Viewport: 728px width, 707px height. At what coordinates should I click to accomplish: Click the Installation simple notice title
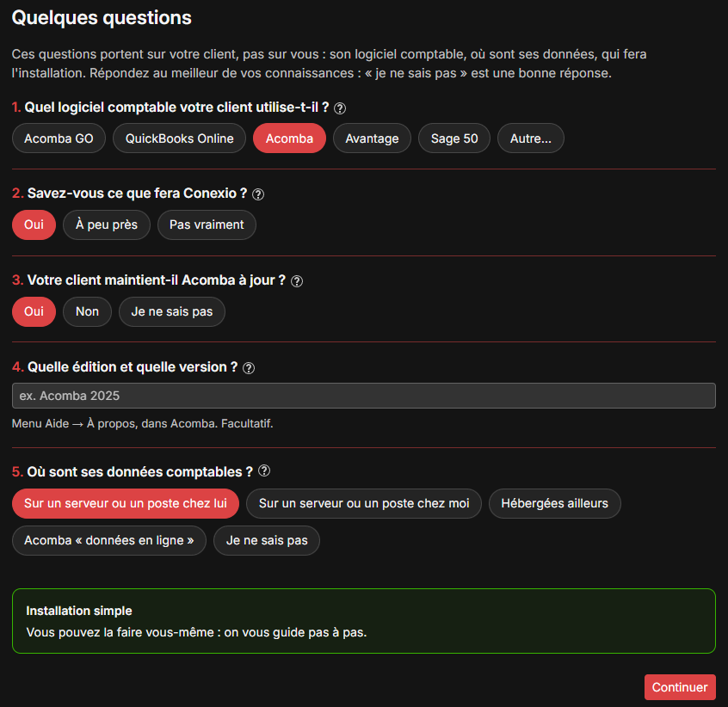pos(79,611)
